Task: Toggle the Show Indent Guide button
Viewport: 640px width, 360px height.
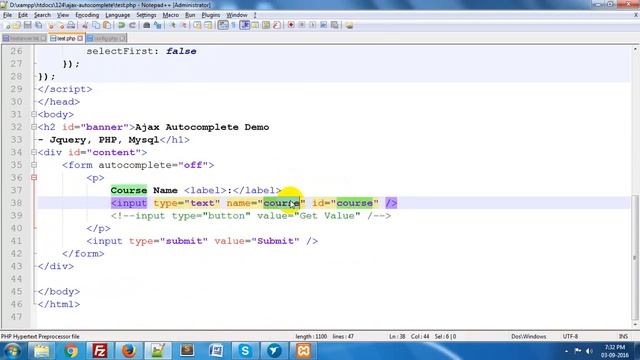Action: click(x=245, y=25)
